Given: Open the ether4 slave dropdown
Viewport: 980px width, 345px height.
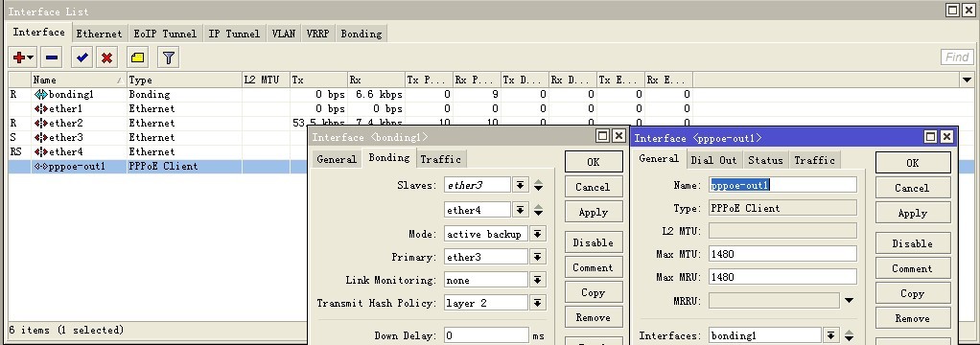Looking at the screenshot, I should [520, 210].
